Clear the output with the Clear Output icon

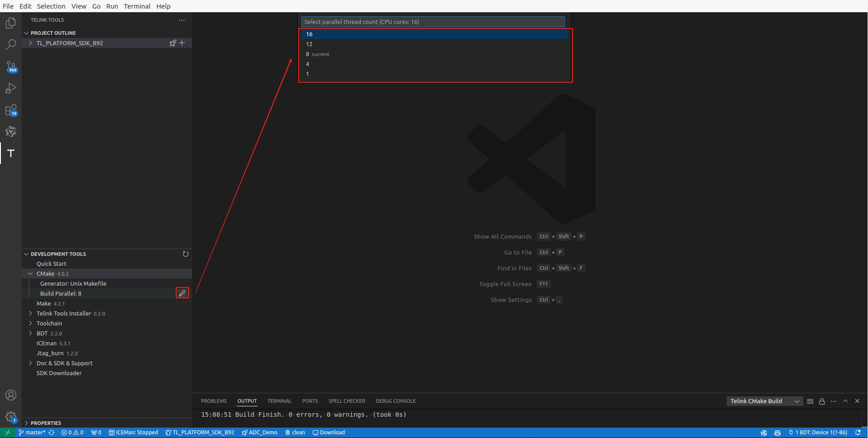810,401
